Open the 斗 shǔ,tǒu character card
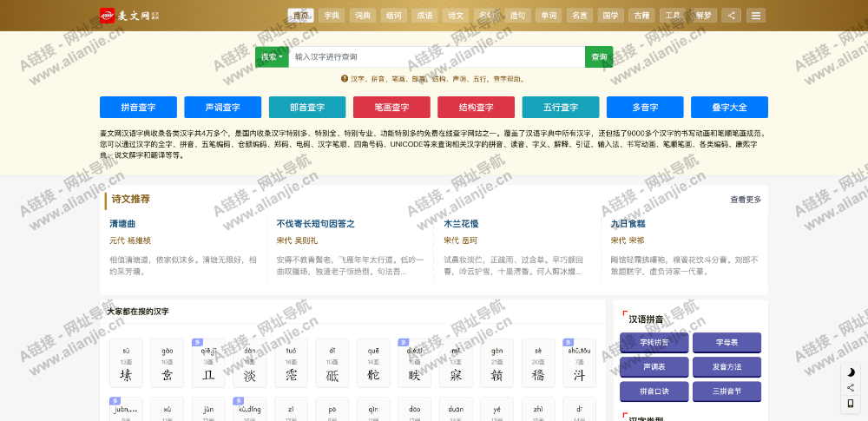The image size is (868, 421). coord(580,363)
